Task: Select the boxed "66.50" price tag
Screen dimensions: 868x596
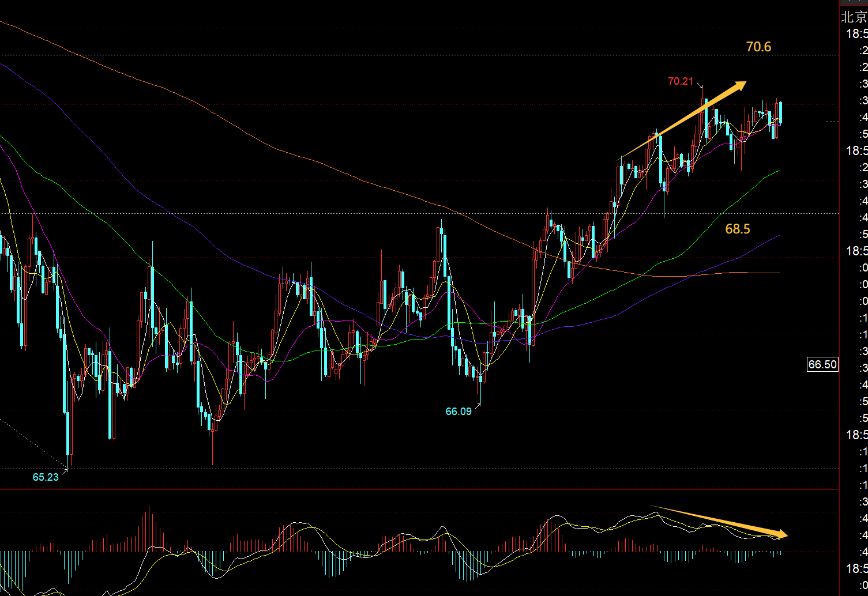Action: [822, 364]
